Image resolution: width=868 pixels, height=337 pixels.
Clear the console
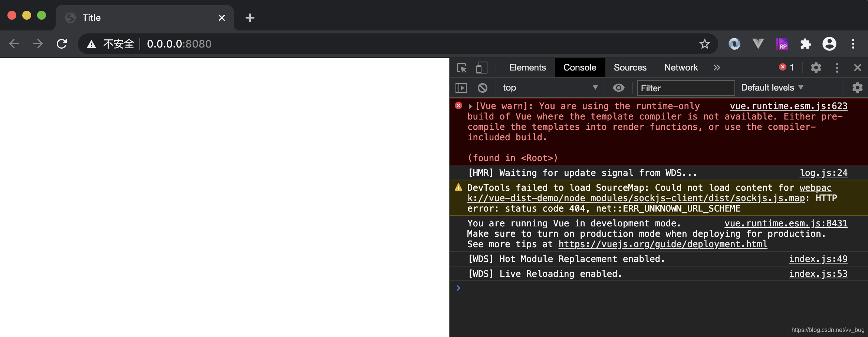(x=482, y=88)
